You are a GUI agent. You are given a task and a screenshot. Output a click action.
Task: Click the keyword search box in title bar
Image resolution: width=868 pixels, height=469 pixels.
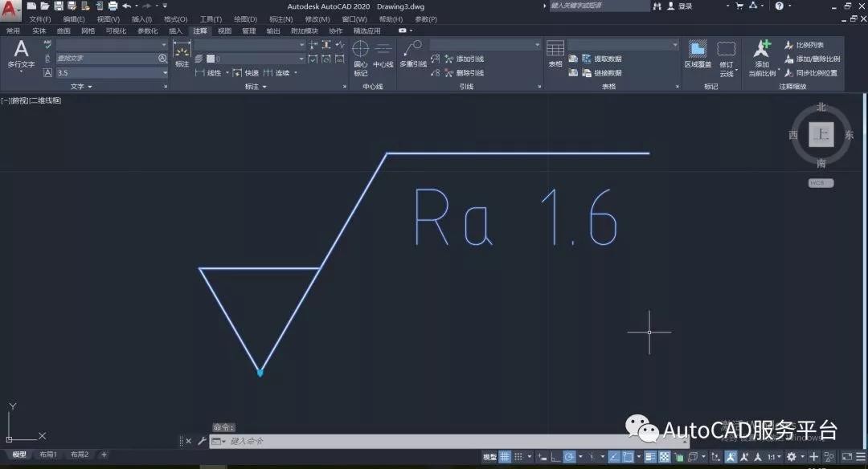pos(600,6)
